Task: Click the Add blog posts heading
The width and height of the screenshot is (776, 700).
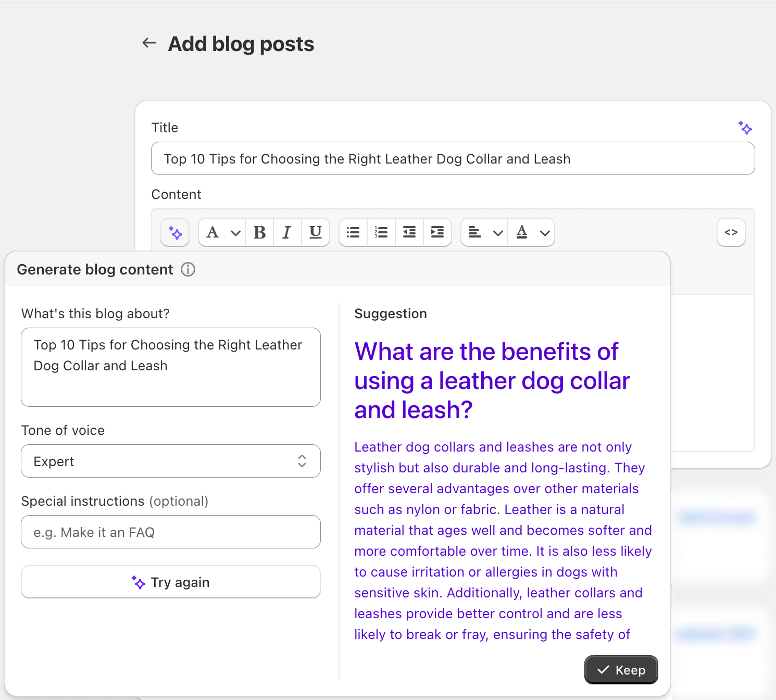Action: (x=241, y=44)
